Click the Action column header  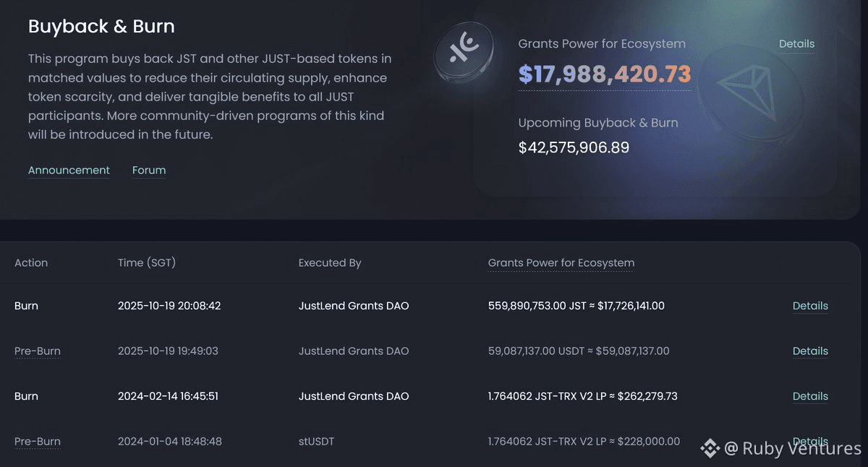pos(31,263)
